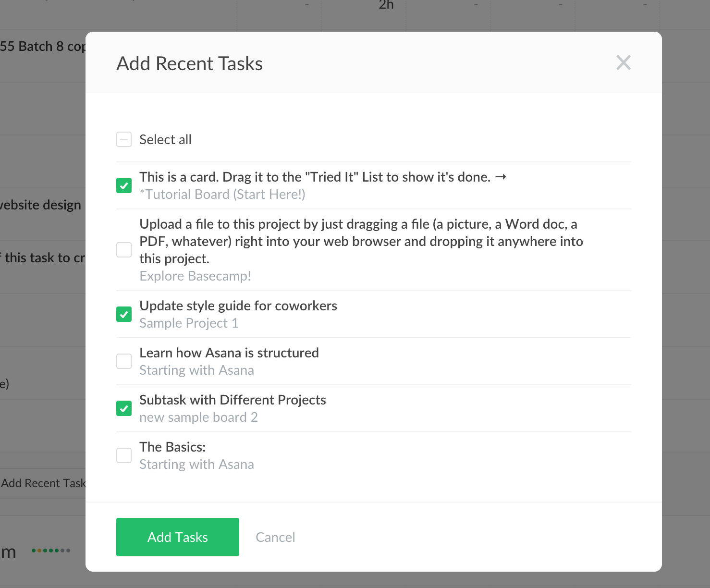This screenshot has width=710, height=588.
Task: Click the "Explore Basecamp!" project name
Action: (195, 276)
